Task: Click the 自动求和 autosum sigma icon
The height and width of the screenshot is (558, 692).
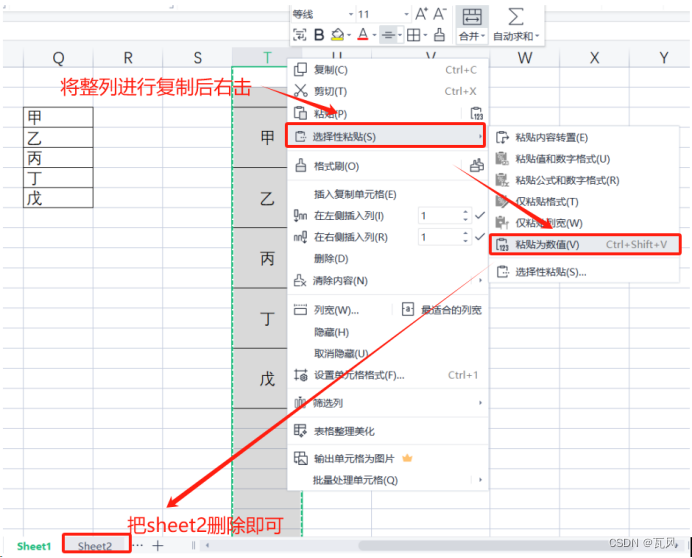Action: (x=515, y=17)
